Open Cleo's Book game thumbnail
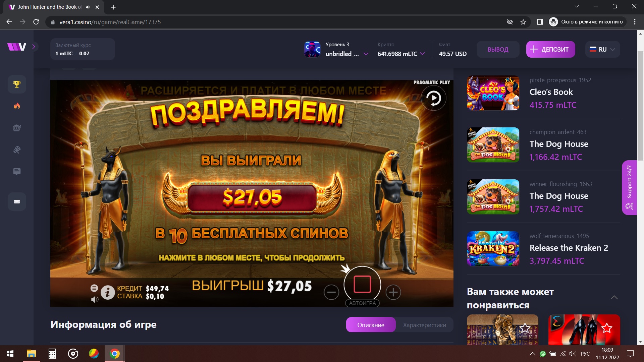Screen dimensions: 644x362 coord(493,93)
